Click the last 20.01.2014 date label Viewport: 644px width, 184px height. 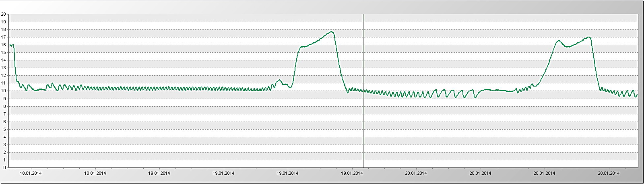(x=609, y=174)
